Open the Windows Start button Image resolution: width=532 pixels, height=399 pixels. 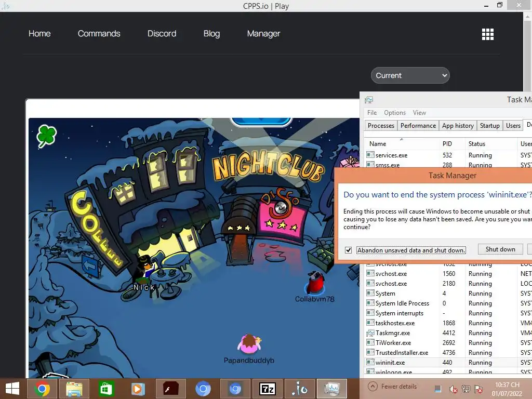click(x=12, y=389)
